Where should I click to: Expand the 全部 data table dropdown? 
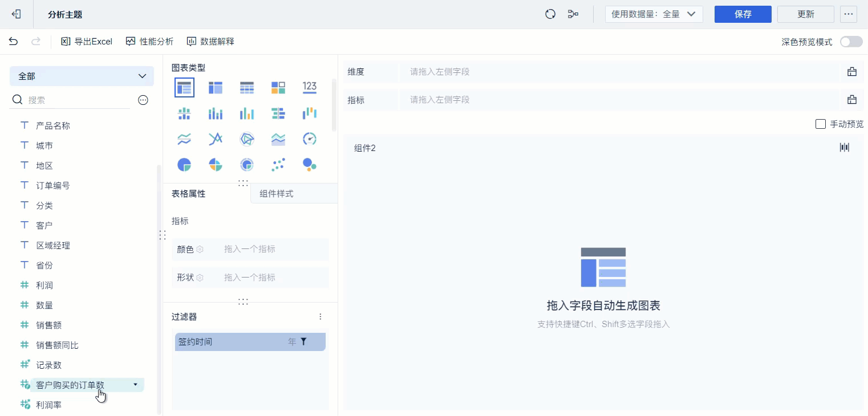click(x=82, y=76)
